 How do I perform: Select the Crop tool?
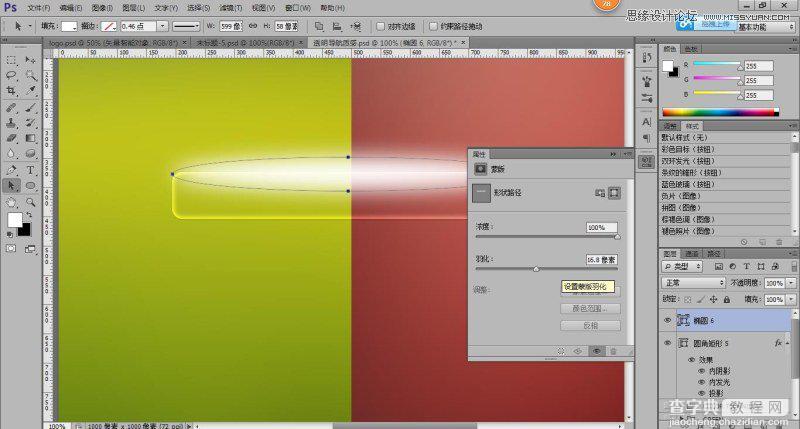11,90
